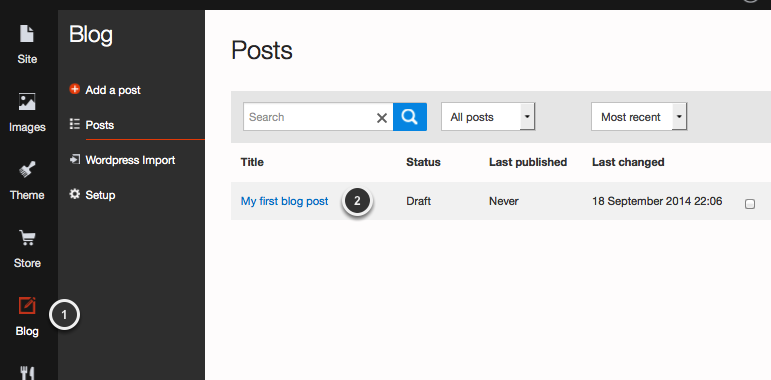Screen dimensions: 771x380
Task: Click the import icon beside Wordpress Import
Action: coord(75,159)
